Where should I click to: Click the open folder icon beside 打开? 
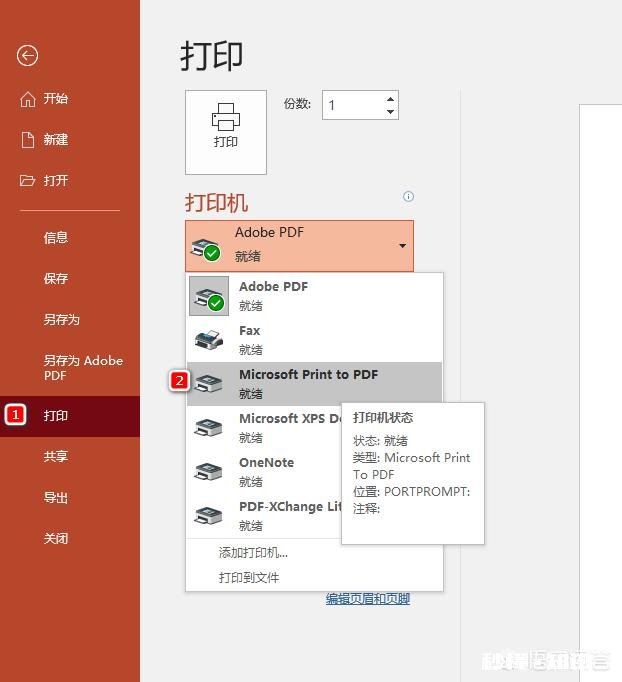(27, 180)
